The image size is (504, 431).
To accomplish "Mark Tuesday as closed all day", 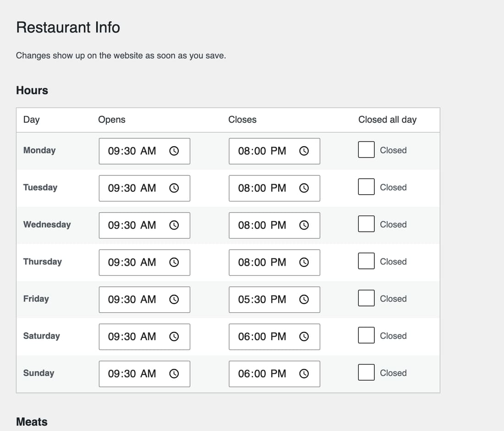I will pyautogui.click(x=366, y=187).
